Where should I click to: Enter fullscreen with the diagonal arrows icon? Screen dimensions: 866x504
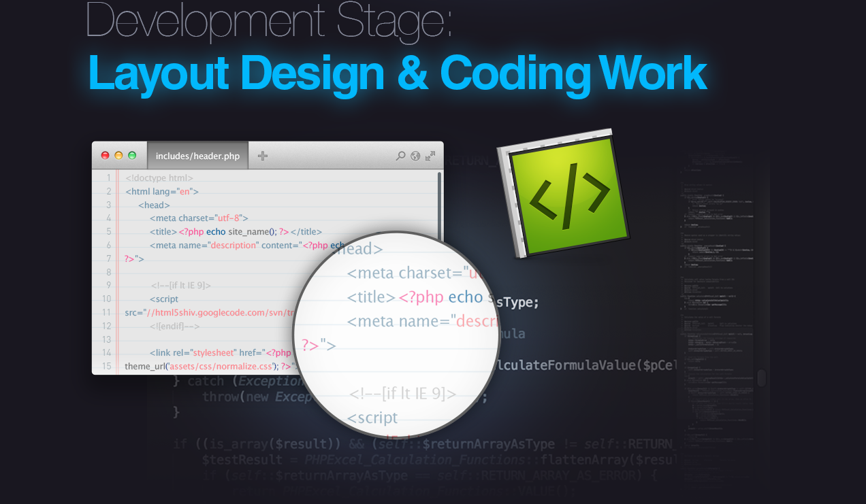430,156
